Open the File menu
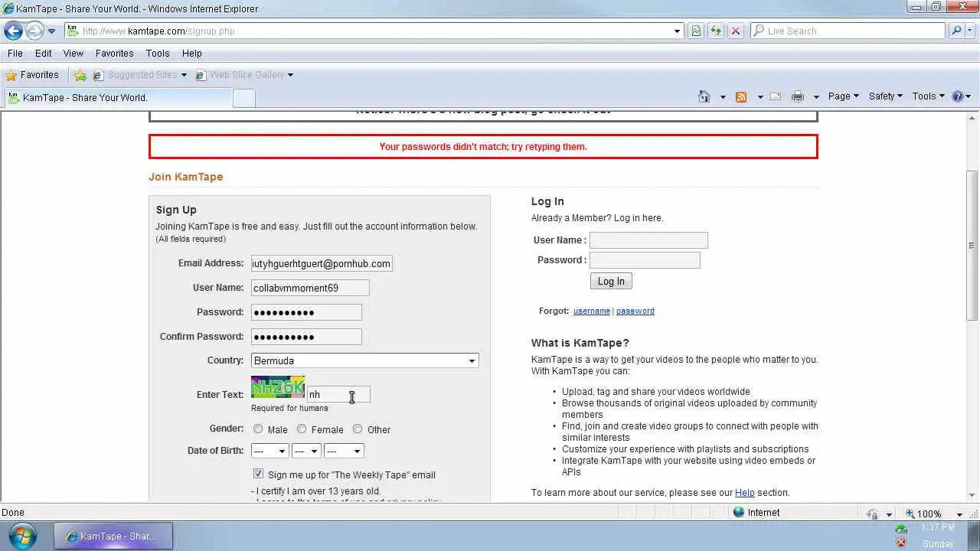This screenshot has height=551, width=980. click(15, 54)
